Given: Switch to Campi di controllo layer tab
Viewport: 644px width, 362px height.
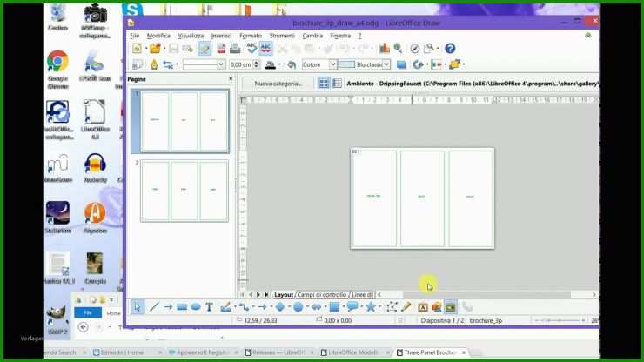Looking at the screenshot, I should pos(322,295).
